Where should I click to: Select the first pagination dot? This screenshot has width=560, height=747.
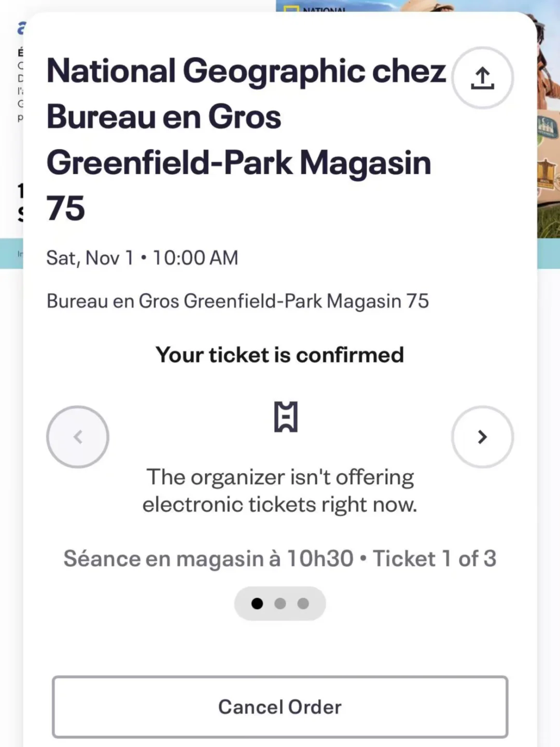click(x=257, y=603)
